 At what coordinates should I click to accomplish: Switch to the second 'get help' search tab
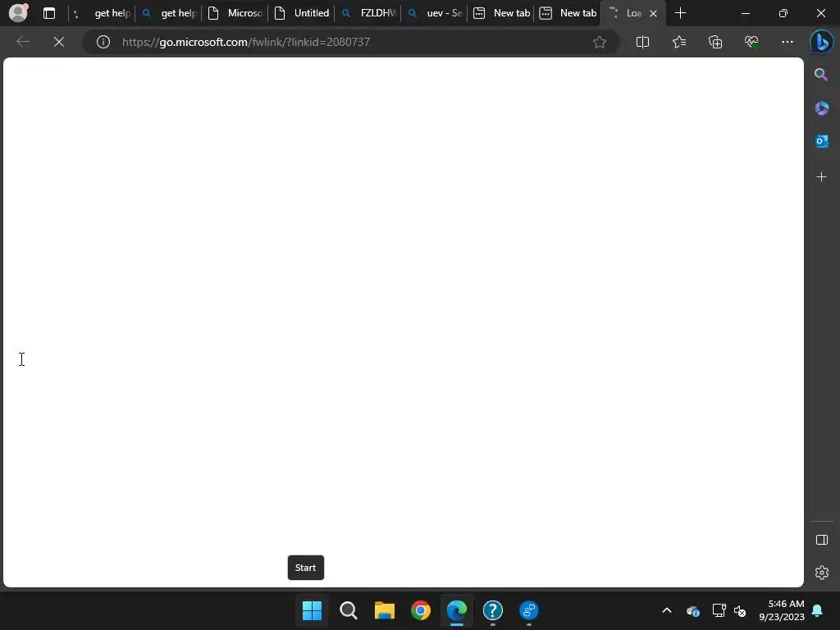[168, 13]
